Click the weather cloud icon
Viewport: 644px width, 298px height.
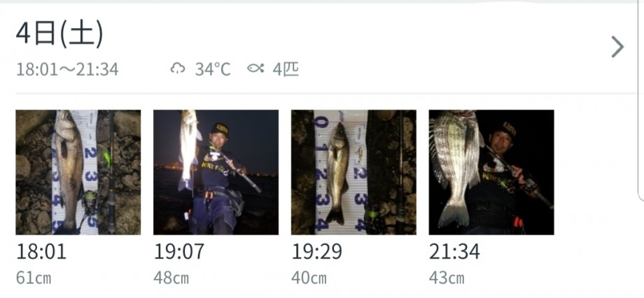(178, 69)
